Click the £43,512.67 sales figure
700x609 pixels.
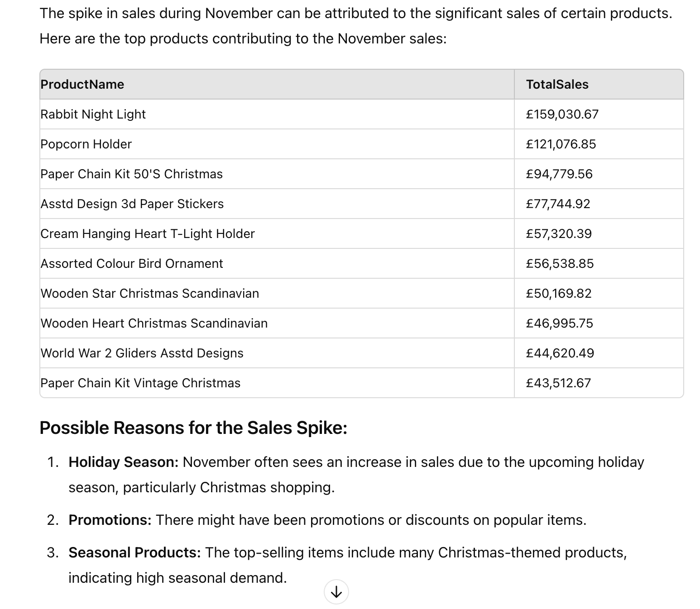[558, 383]
